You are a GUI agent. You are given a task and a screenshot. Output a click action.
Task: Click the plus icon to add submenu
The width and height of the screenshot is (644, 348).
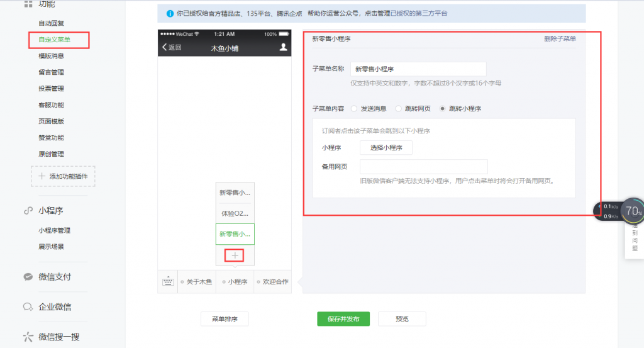tap(235, 255)
